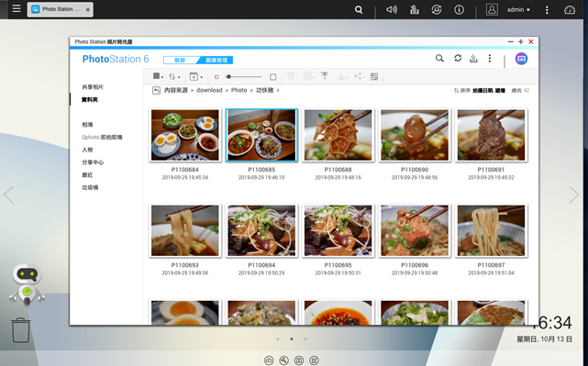Open the view mode grid dropdown
This screenshot has height=366, width=588.
click(158, 76)
